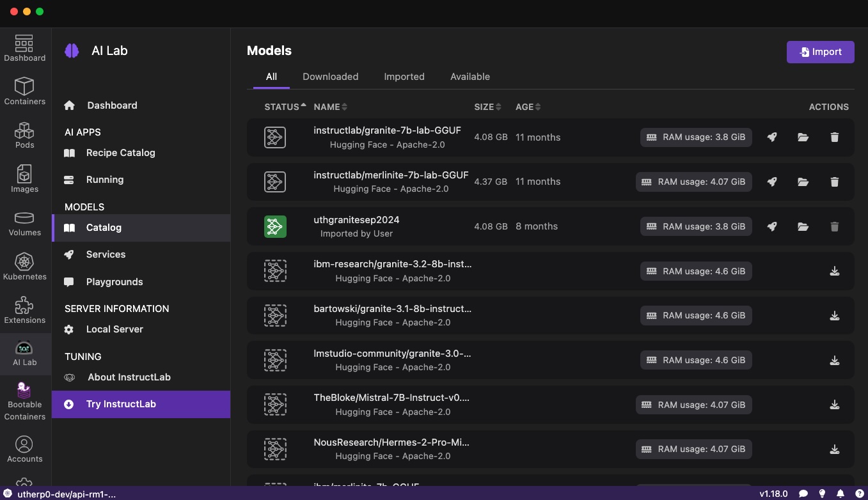The height and width of the screenshot is (500, 868).
Task: Go to Kubernetes in the sidebar
Action: (x=24, y=267)
